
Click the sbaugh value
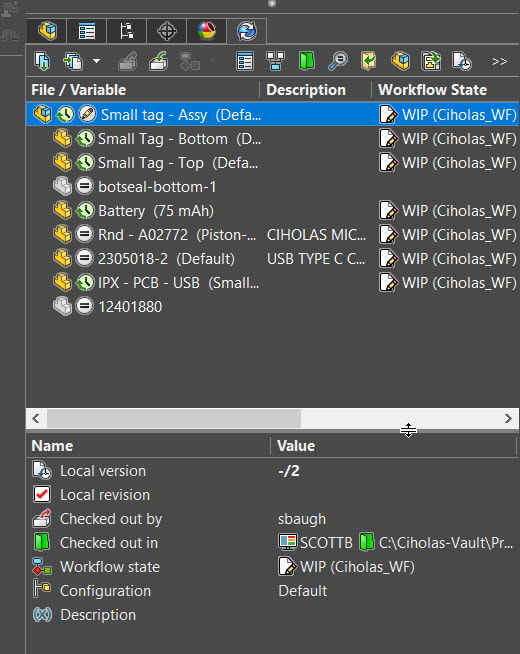pyautogui.click(x=302, y=519)
